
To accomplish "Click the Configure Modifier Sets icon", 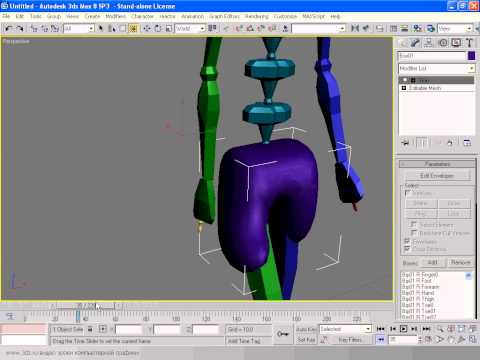I will click(467, 143).
